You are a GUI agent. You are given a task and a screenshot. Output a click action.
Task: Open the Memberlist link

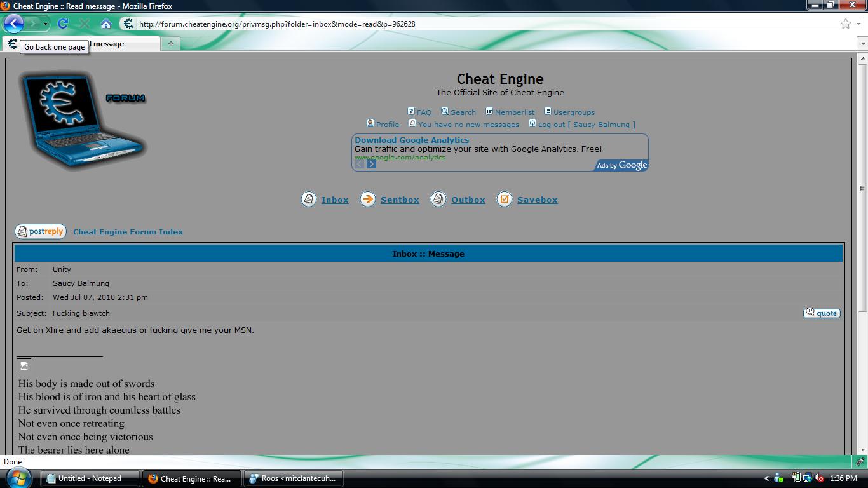(514, 112)
